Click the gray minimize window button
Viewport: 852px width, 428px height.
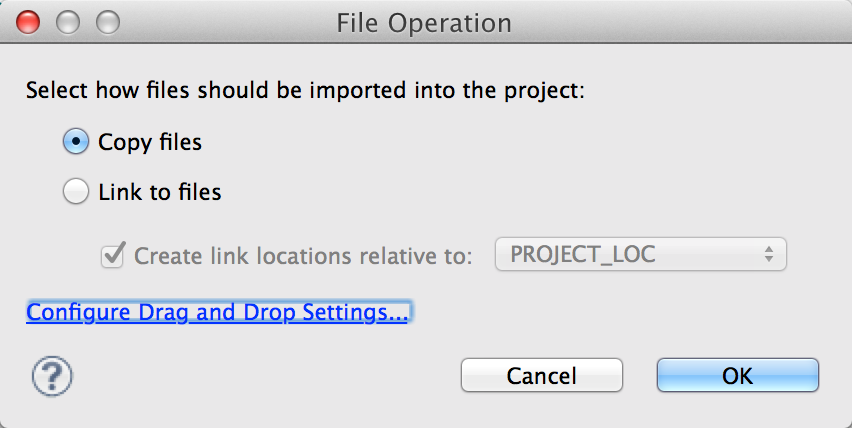point(68,23)
